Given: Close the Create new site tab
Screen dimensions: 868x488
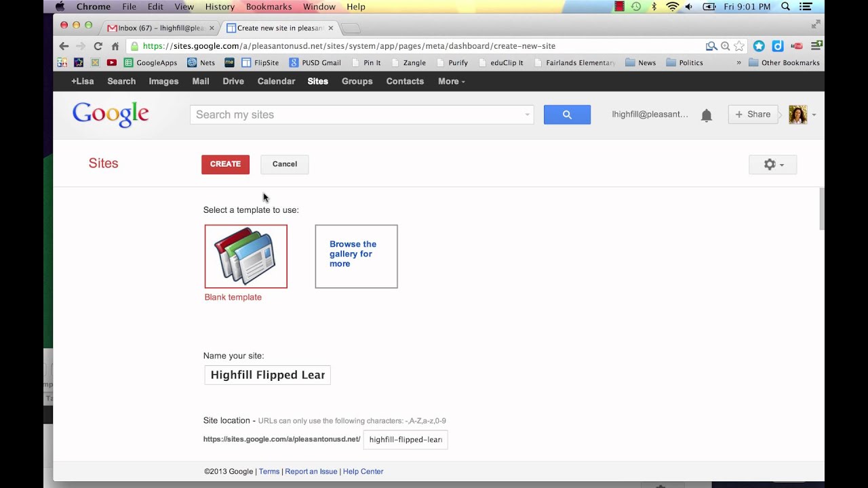Looking at the screenshot, I should 331,28.
